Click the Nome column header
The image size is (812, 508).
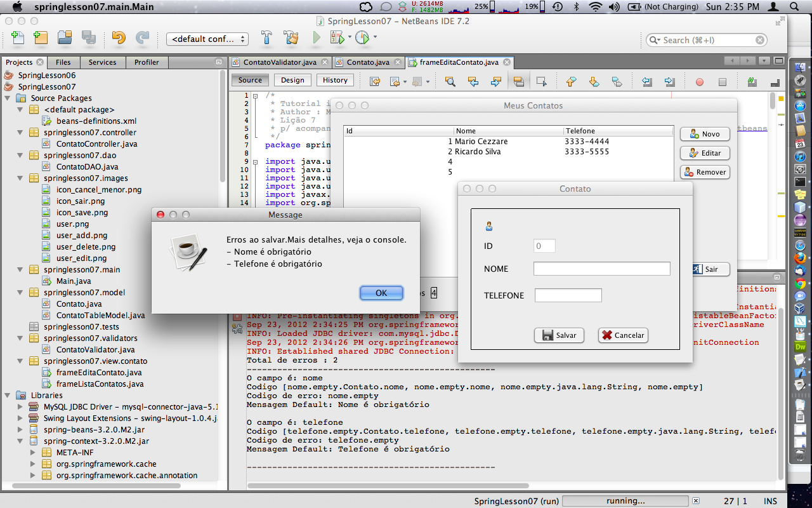[x=509, y=131]
